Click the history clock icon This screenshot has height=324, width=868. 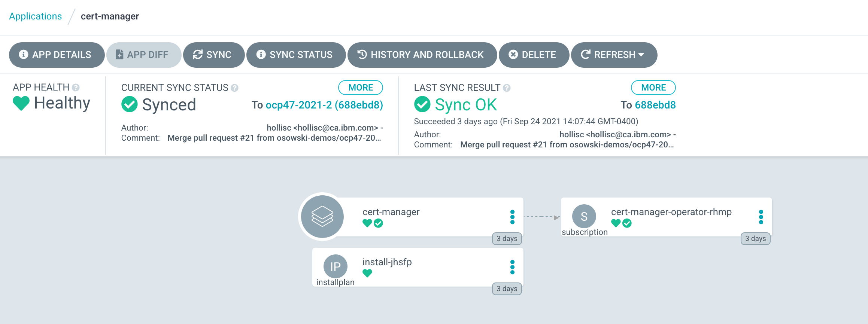click(x=362, y=55)
